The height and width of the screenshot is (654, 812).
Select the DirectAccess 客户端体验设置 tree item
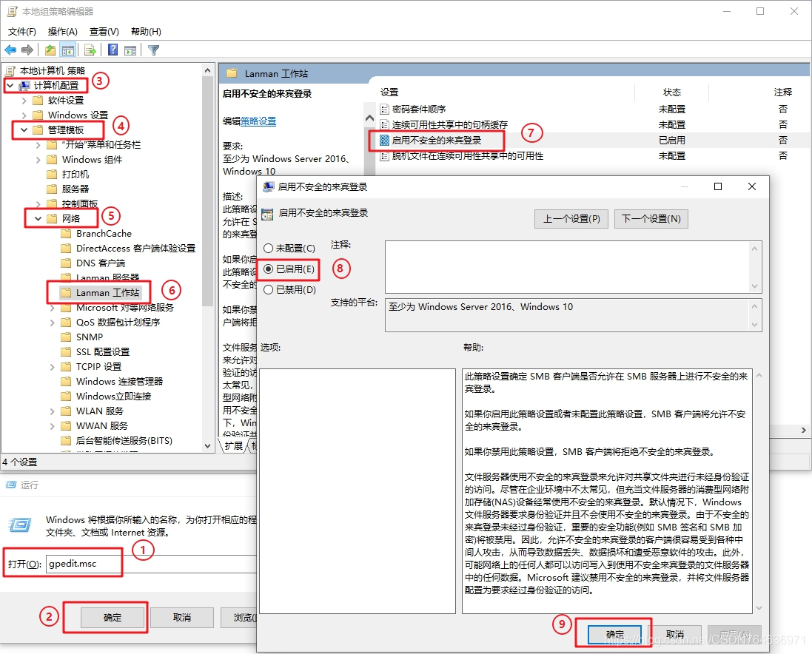click(135, 249)
